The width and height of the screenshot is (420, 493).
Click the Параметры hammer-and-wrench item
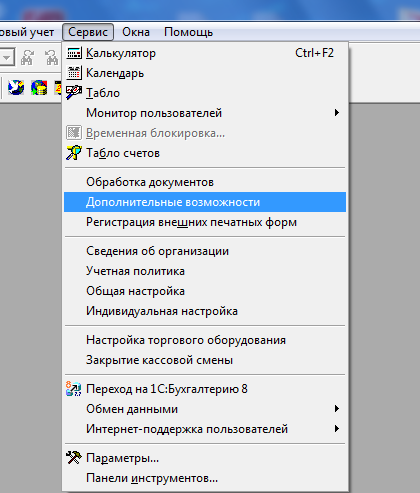tap(205, 458)
